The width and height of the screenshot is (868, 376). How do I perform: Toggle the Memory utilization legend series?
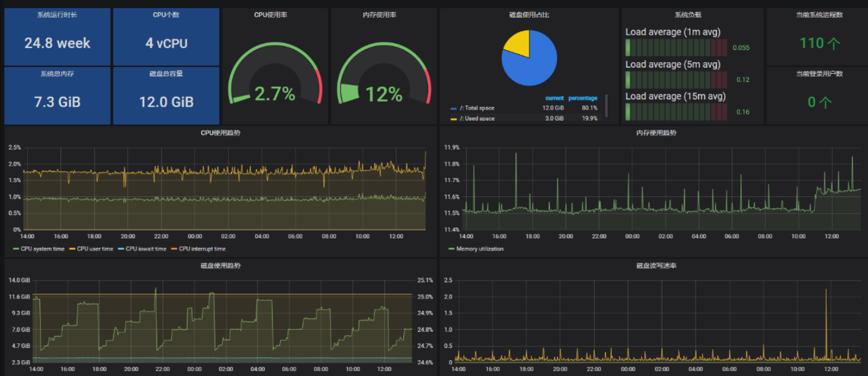[476, 249]
